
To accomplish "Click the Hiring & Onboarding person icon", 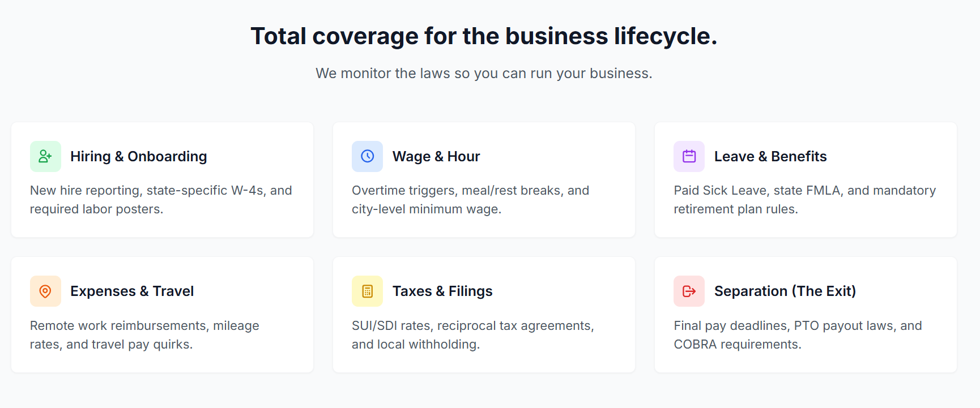I will (x=45, y=156).
